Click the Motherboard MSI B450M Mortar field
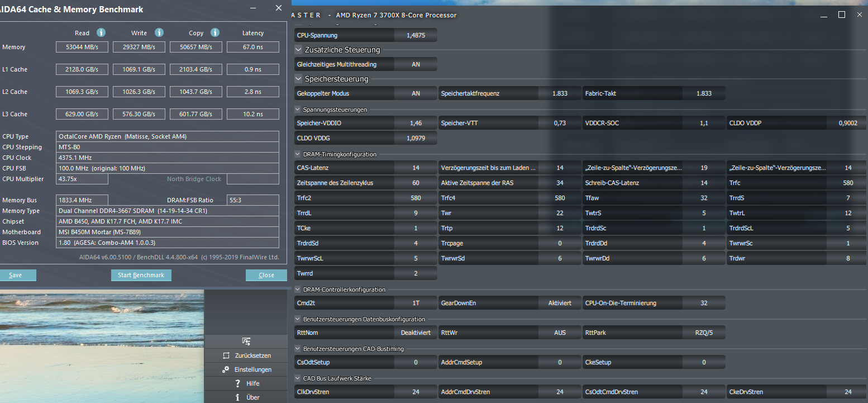This screenshot has height=403, width=868. tap(168, 232)
